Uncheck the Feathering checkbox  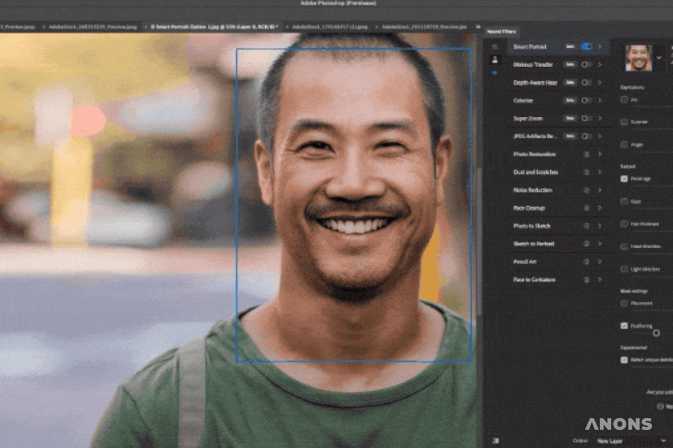[x=624, y=326]
